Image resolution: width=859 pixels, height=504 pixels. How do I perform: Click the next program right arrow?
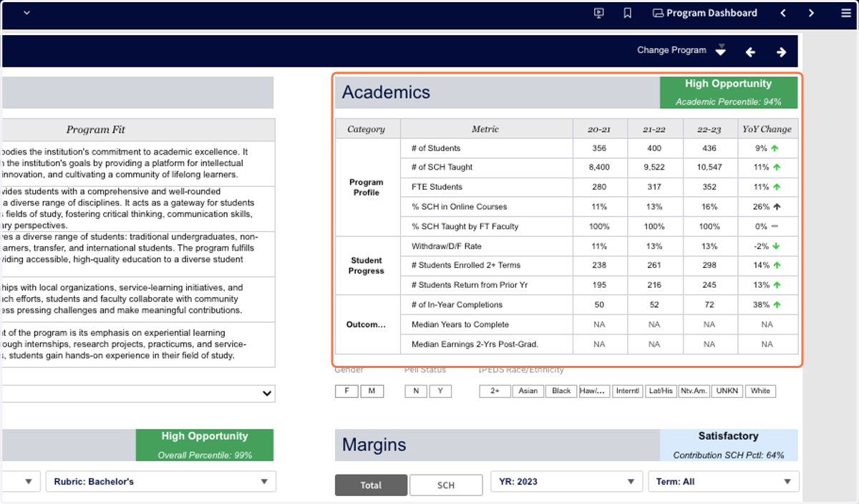[x=782, y=52]
